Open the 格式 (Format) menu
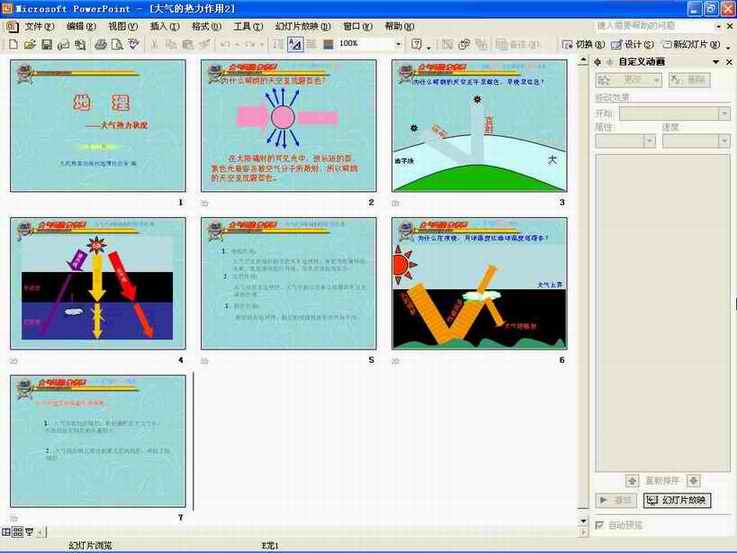This screenshot has height=553, width=737. click(206, 27)
